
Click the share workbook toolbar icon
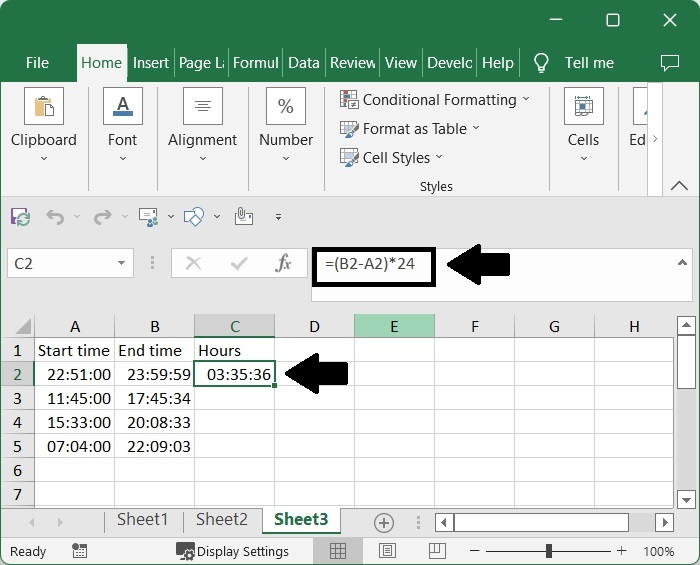[149, 217]
